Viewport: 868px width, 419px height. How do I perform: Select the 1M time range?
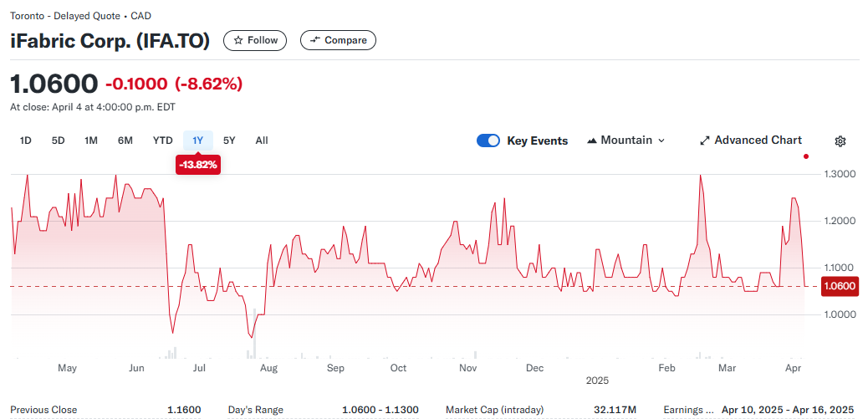pos(91,141)
